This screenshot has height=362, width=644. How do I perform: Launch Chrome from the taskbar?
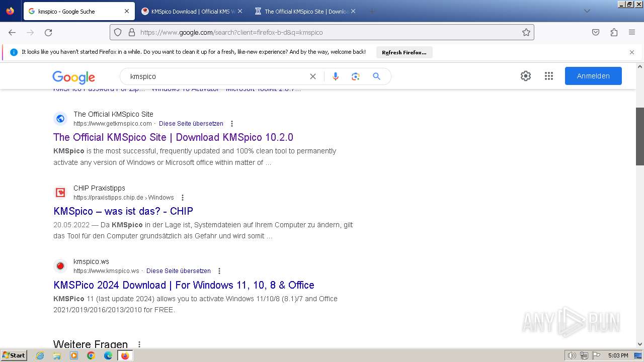[91, 355]
